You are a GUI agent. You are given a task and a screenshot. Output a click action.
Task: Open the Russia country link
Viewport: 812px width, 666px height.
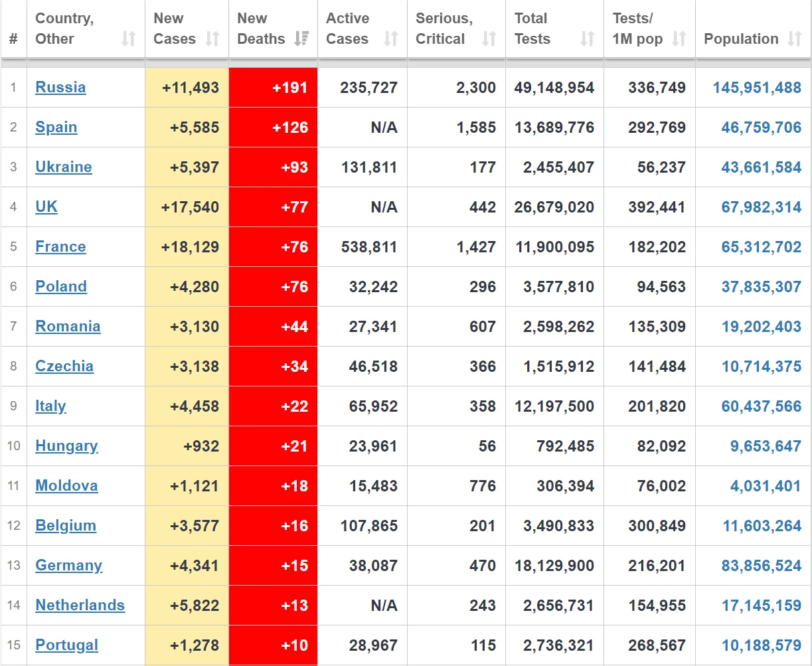coord(60,87)
